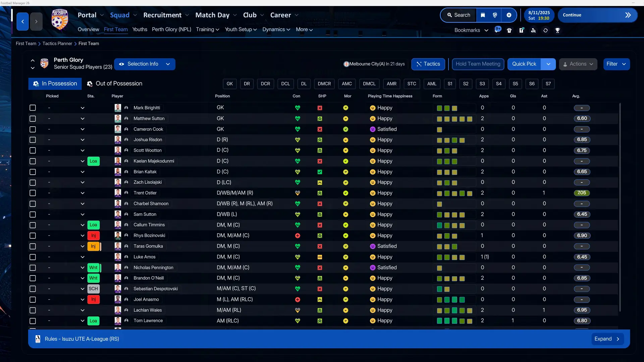The image size is (644, 362).
Task: Open the Selection Info dropdown
Action: tap(145, 64)
